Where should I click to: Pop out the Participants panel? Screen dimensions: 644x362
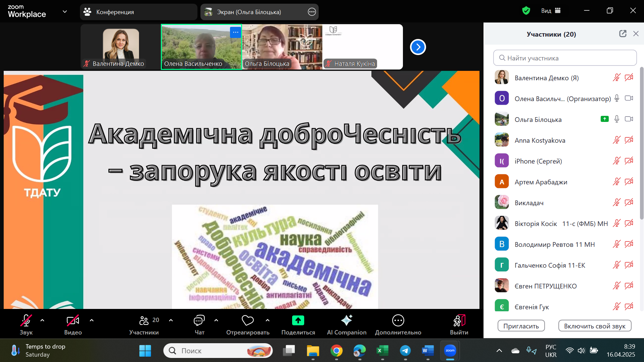pos(623,34)
